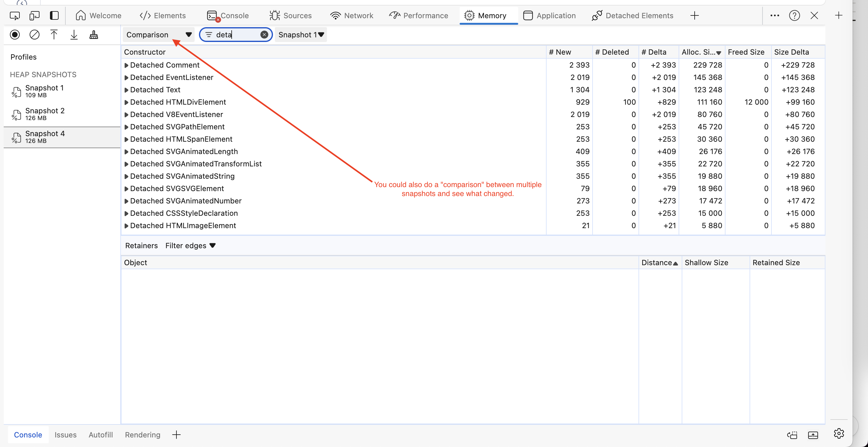Viewport: 868px width, 447px height.
Task: Export the selected snapshot
Action: (74, 34)
